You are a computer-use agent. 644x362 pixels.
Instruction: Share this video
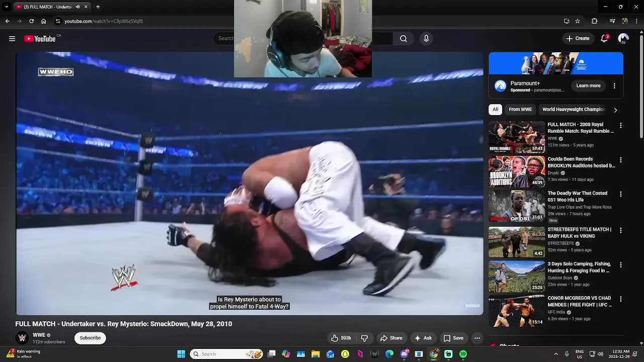[x=391, y=338]
